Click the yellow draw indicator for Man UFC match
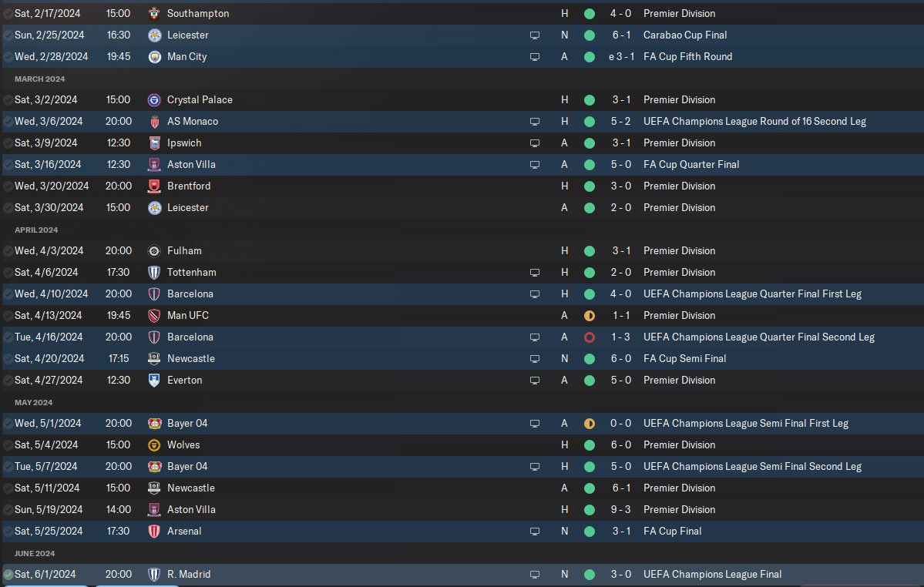 click(x=590, y=315)
